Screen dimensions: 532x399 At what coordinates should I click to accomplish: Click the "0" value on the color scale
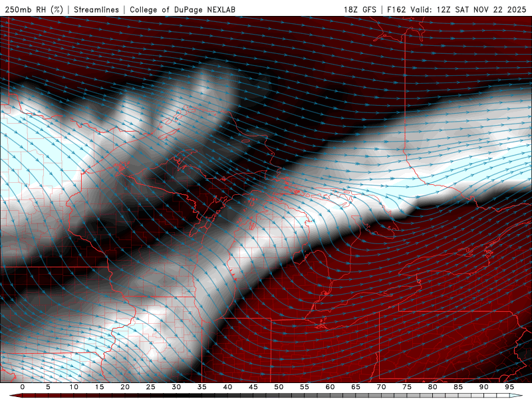point(23,387)
